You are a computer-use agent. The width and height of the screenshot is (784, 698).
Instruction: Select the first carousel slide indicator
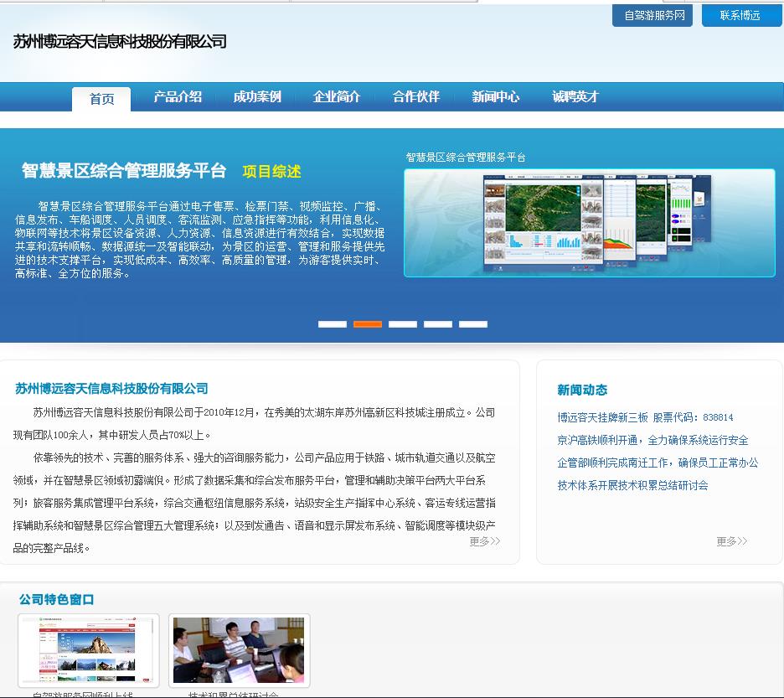click(x=333, y=324)
